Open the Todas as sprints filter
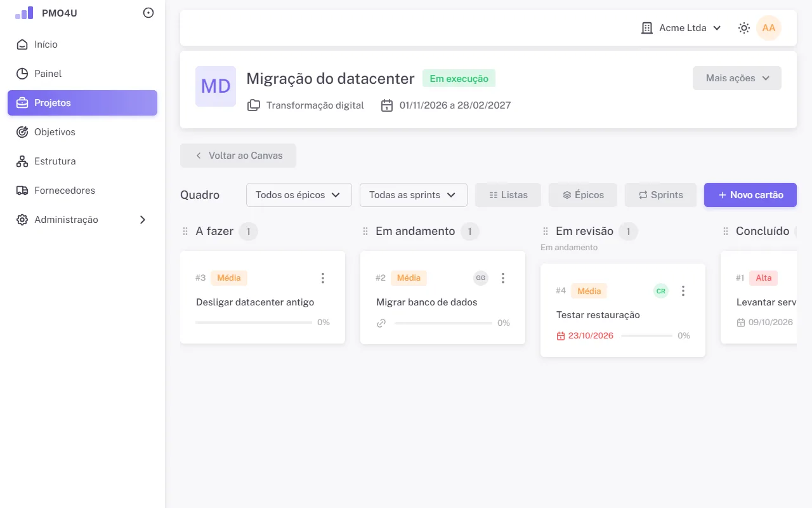This screenshot has width=812, height=508. (414, 195)
